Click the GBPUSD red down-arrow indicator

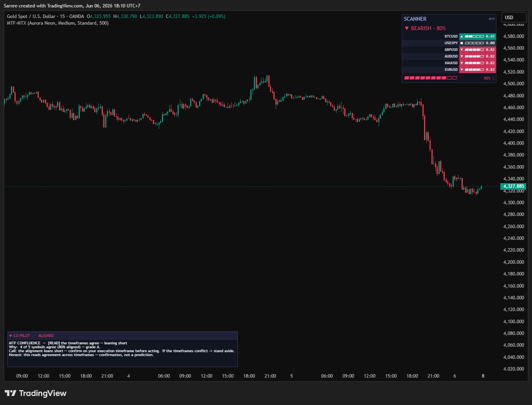[462, 50]
